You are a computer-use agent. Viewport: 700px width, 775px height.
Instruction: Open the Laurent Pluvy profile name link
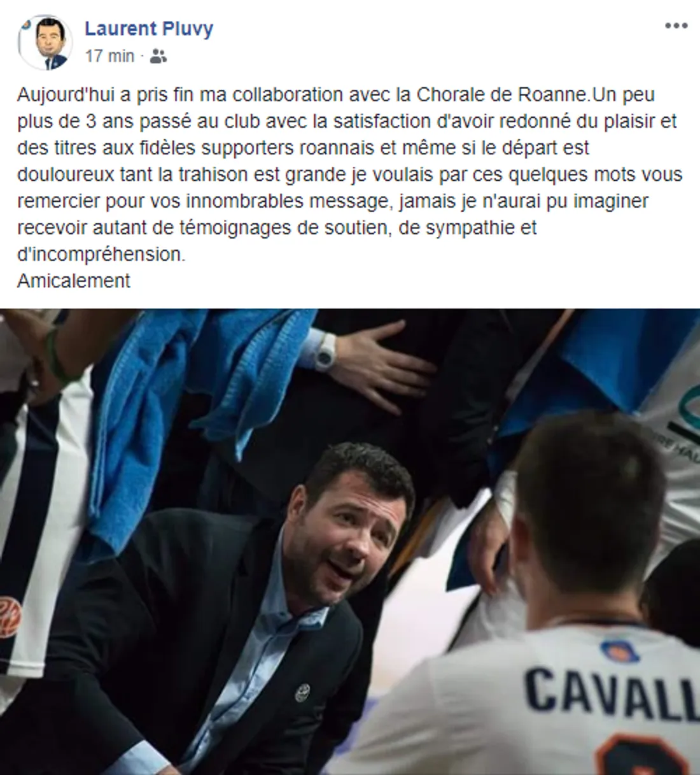(150, 29)
